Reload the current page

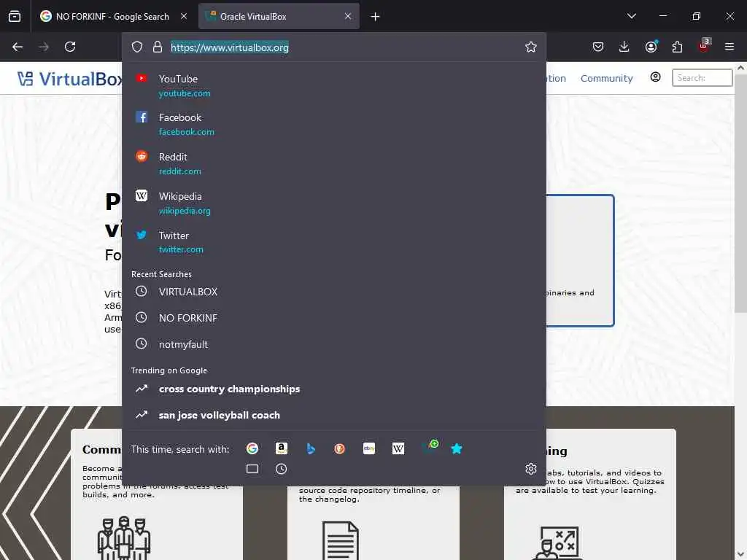[x=70, y=47]
